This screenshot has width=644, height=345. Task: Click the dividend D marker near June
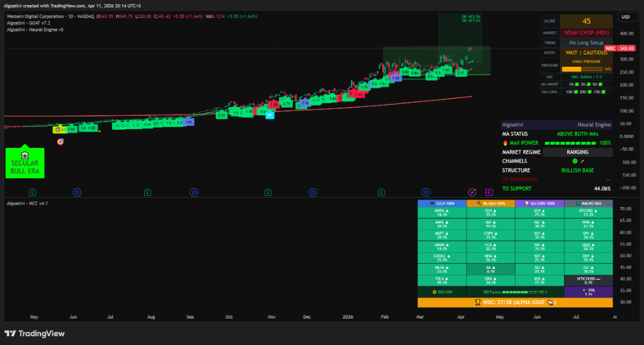point(77,192)
